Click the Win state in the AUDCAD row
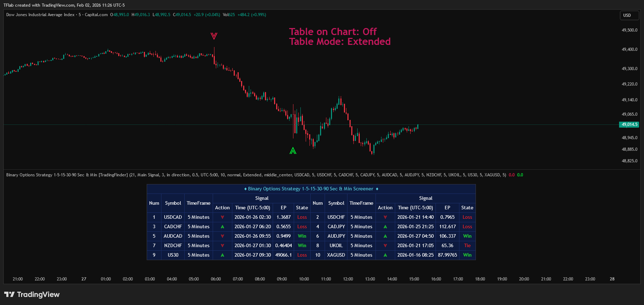Viewport: 644px width, 305px height. 302,236
